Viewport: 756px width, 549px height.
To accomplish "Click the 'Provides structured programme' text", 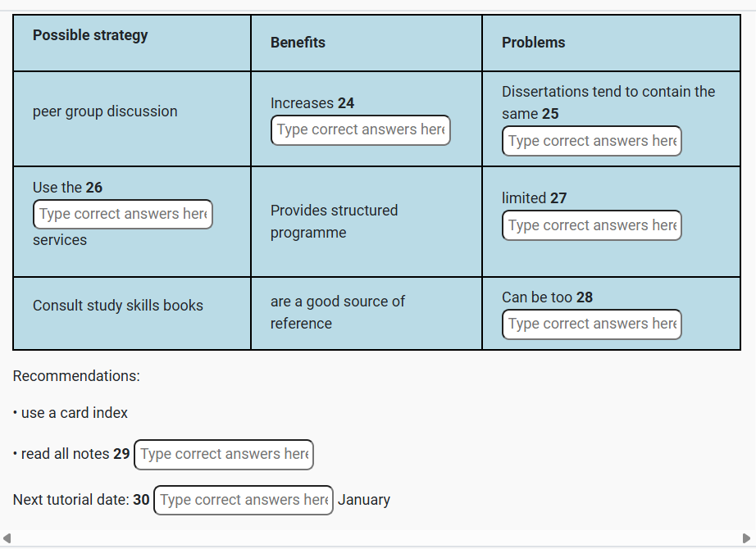I will pos(334,221).
